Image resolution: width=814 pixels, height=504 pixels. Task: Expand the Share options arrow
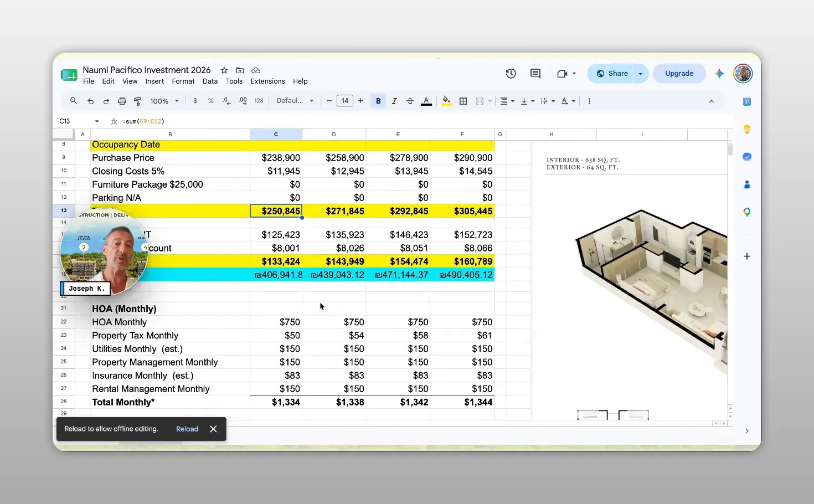coord(641,73)
